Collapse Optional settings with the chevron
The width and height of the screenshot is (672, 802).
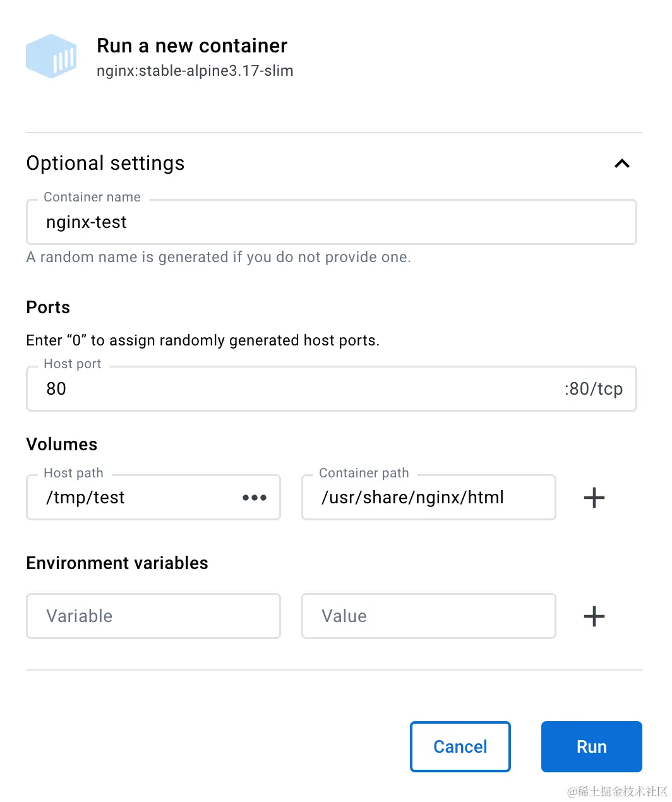[x=622, y=164]
